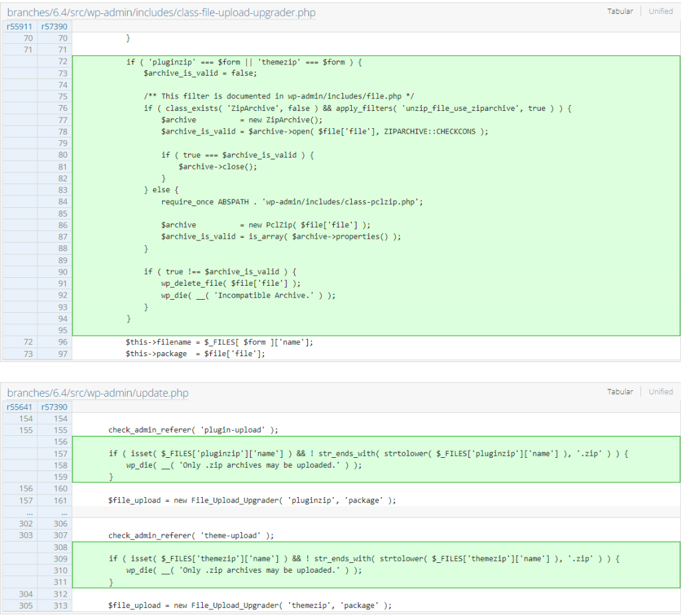Click line number 78 in the first diff
681x616 pixels.
(x=63, y=132)
